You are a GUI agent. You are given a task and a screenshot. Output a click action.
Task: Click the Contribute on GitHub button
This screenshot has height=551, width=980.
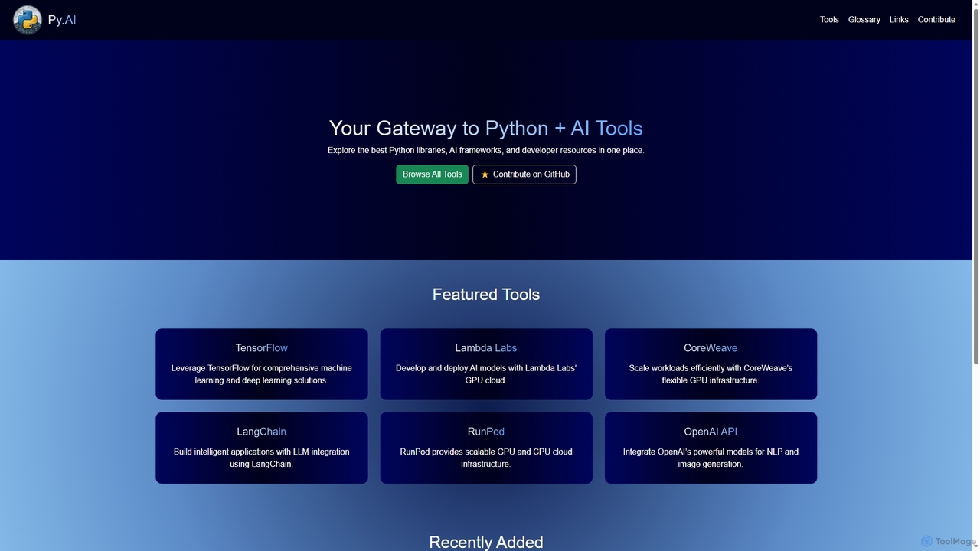click(524, 174)
